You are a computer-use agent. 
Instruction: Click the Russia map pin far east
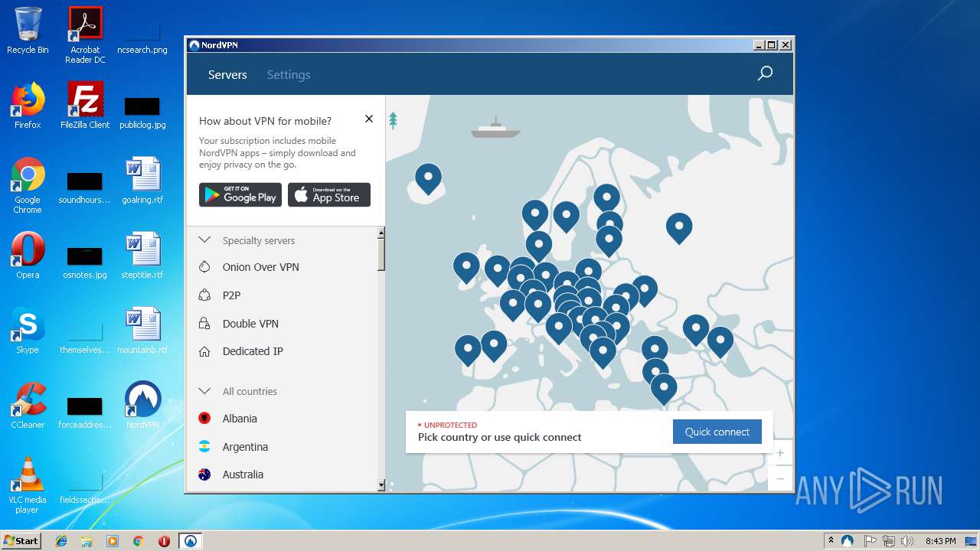click(679, 228)
